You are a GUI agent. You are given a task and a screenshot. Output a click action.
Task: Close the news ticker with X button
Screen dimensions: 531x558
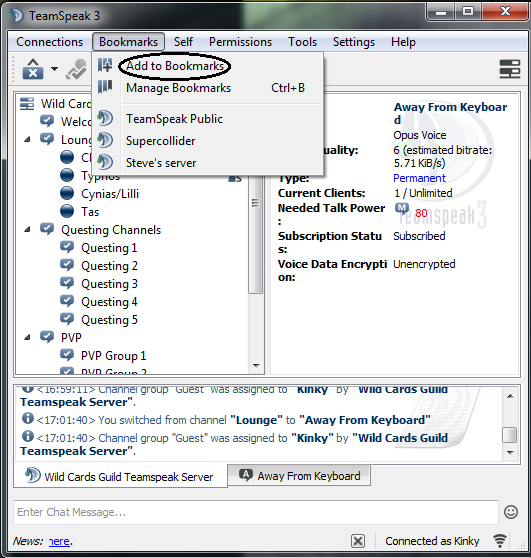click(358, 541)
